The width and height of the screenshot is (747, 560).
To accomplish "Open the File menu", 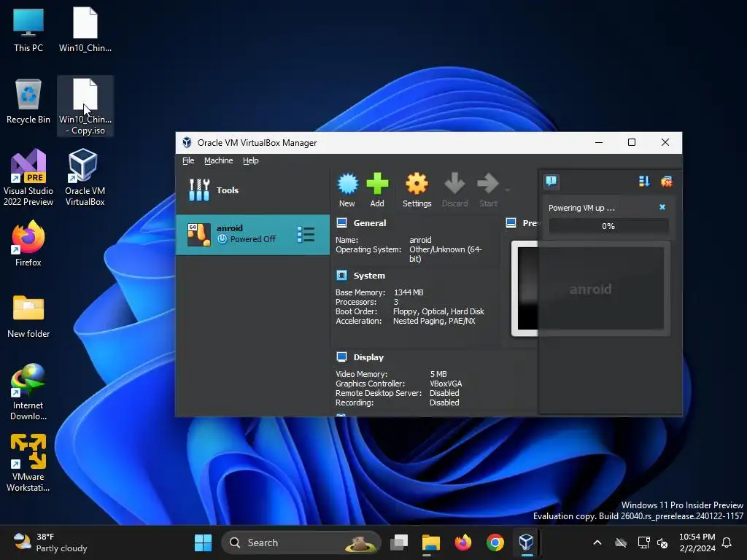I will tap(188, 160).
